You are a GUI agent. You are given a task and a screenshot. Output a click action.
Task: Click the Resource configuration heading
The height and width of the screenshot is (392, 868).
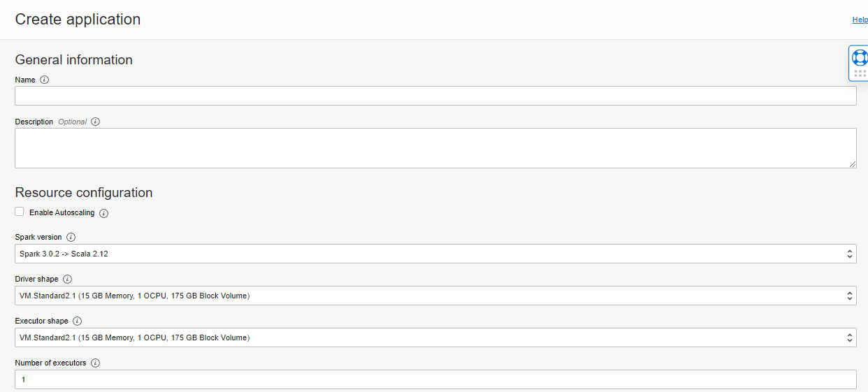coord(84,193)
